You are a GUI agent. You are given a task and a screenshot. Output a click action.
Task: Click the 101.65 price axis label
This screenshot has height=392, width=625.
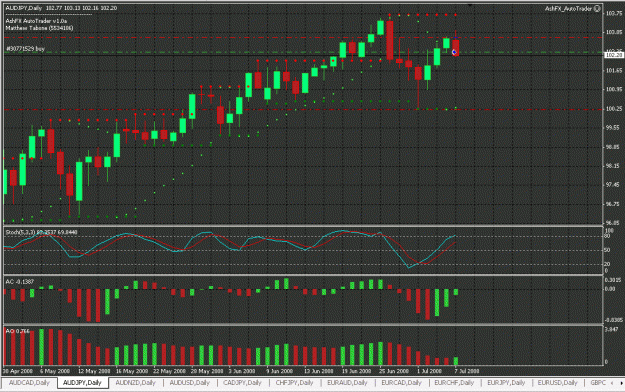point(614,71)
